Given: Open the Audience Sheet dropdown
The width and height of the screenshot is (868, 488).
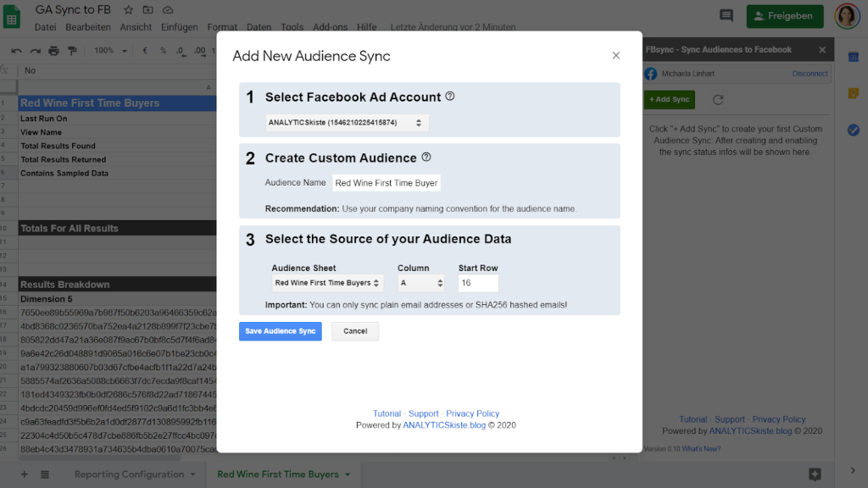Looking at the screenshot, I should tap(327, 283).
